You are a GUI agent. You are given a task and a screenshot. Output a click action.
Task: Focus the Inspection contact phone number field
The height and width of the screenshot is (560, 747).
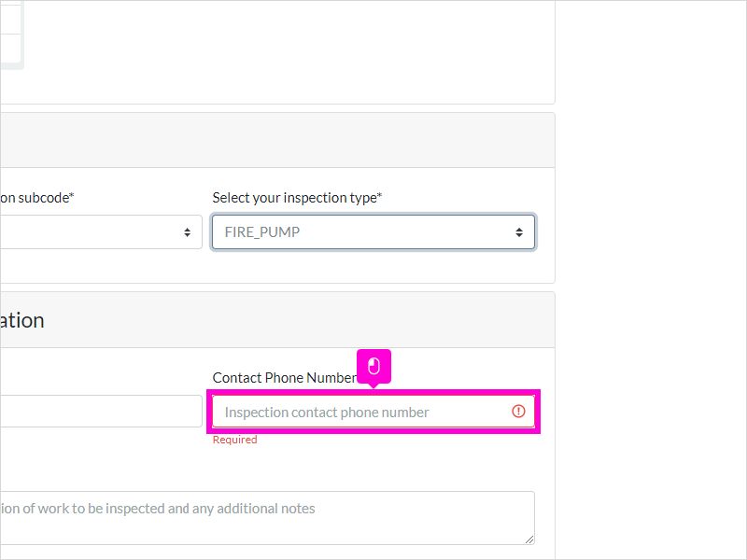tap(373, 412)
